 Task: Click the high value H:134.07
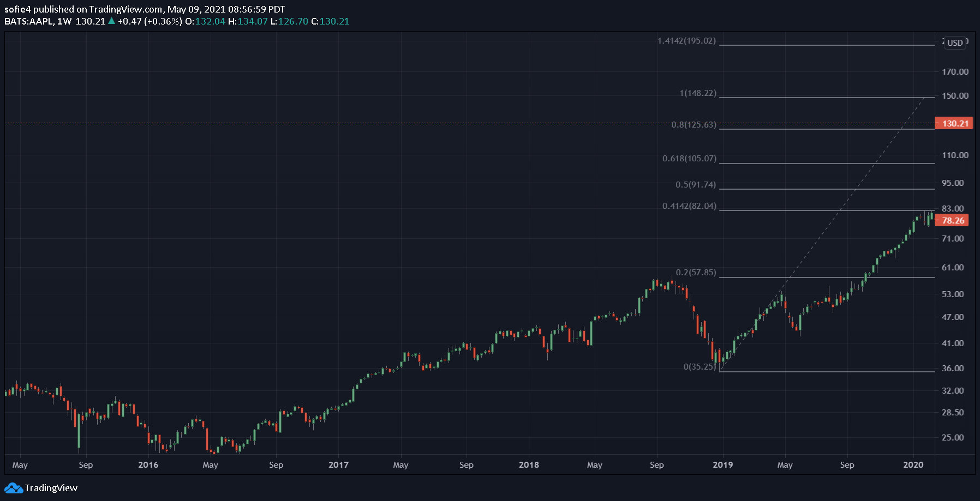click(x=248, y=21)
